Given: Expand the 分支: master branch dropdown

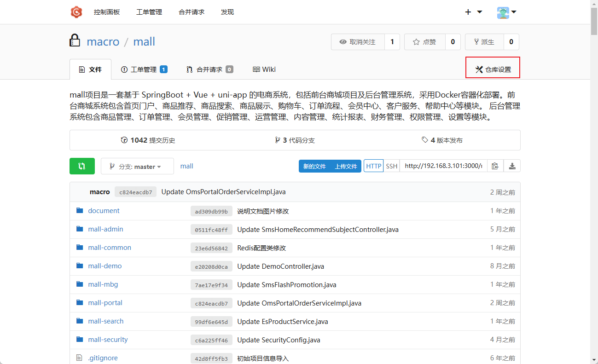Looking at the screenshot, I should 137,166.
